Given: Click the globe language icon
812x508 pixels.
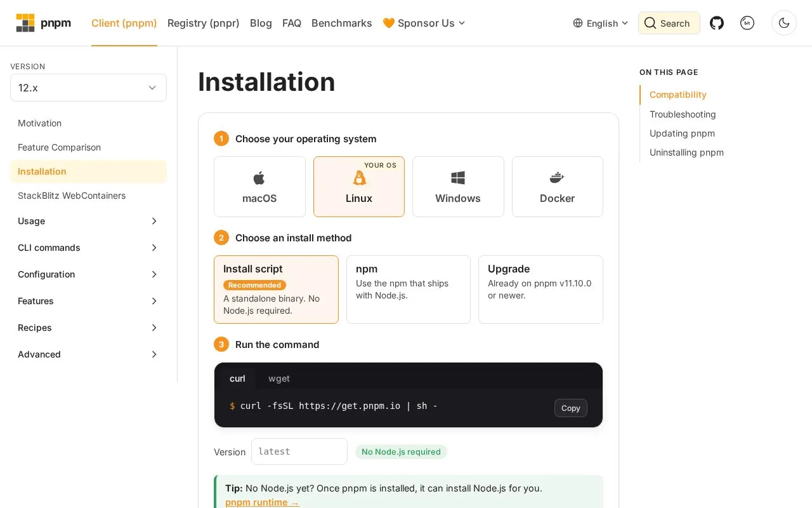Looking at the screenshot, I should pyautogui.click(x=578, y=23).
